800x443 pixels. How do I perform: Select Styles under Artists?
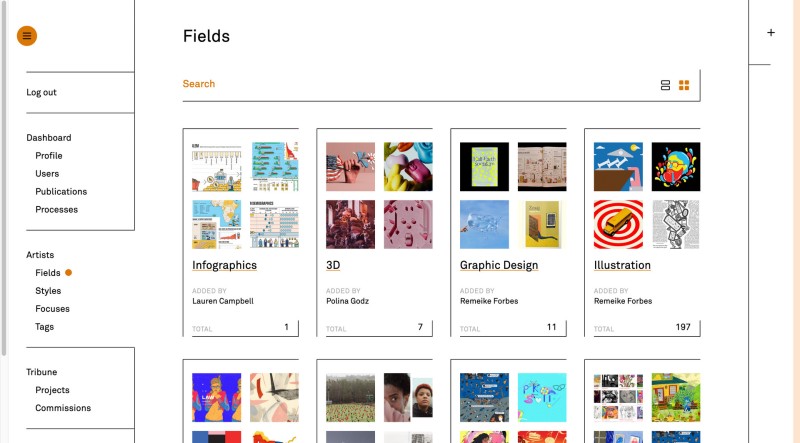coord(48,291)
